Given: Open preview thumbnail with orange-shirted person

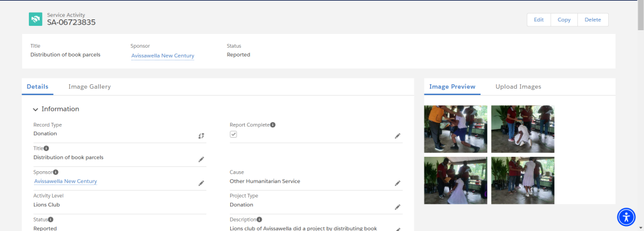Looking at the screenshot, I should point(455,129).
